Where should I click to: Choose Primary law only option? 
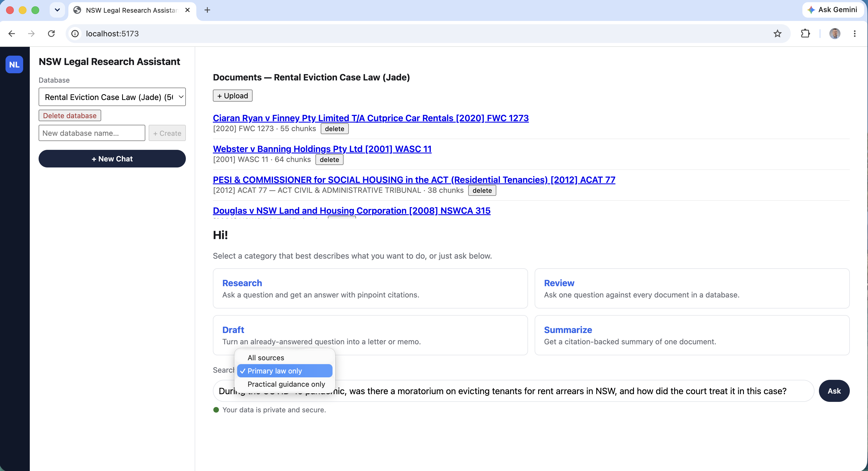click(285, 371)
